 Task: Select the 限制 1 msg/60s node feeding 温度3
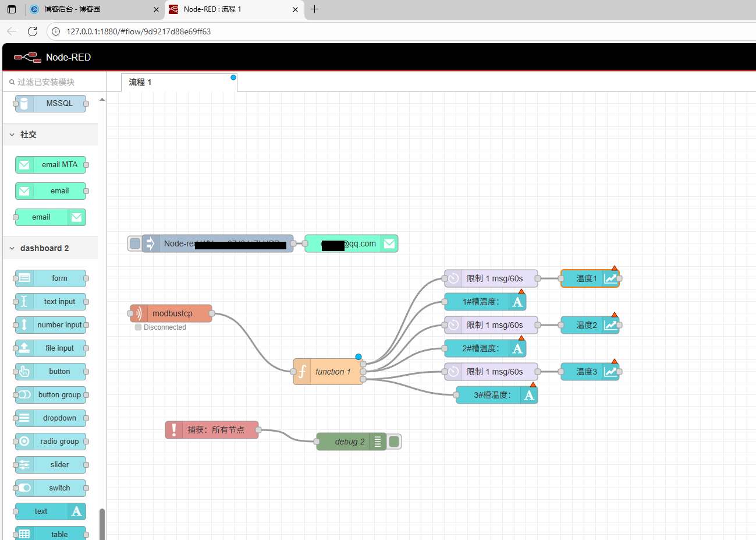pyautogui.click(x=491, y=372)
